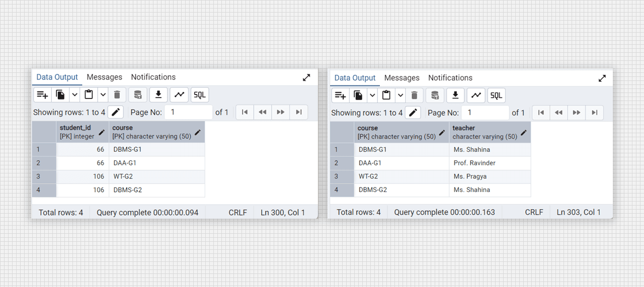Click edit rows pencil in right panel
Image resolution: width=644 pixels, height=287 pixels.
(414, 113)
